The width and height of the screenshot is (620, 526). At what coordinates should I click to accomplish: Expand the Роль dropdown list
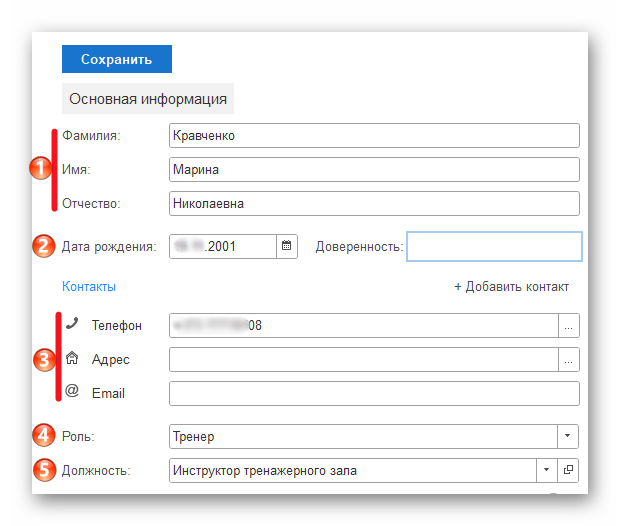click(568, 437)
